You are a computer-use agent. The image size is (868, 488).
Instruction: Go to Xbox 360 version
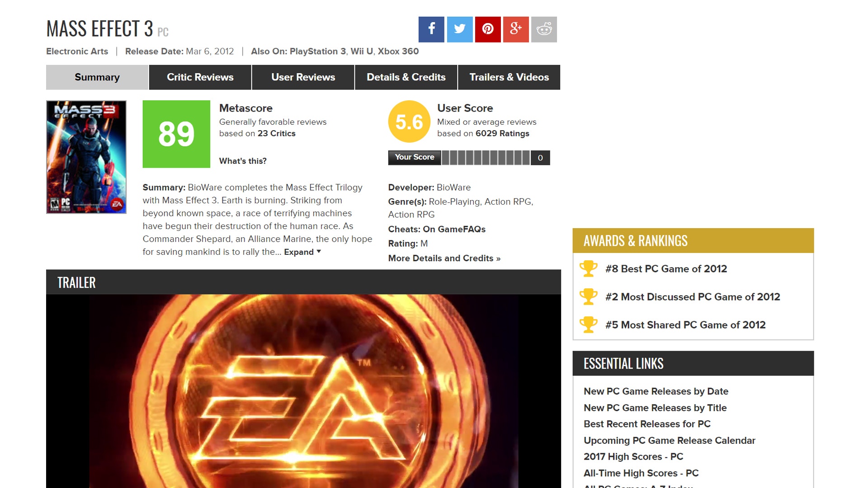398,51
